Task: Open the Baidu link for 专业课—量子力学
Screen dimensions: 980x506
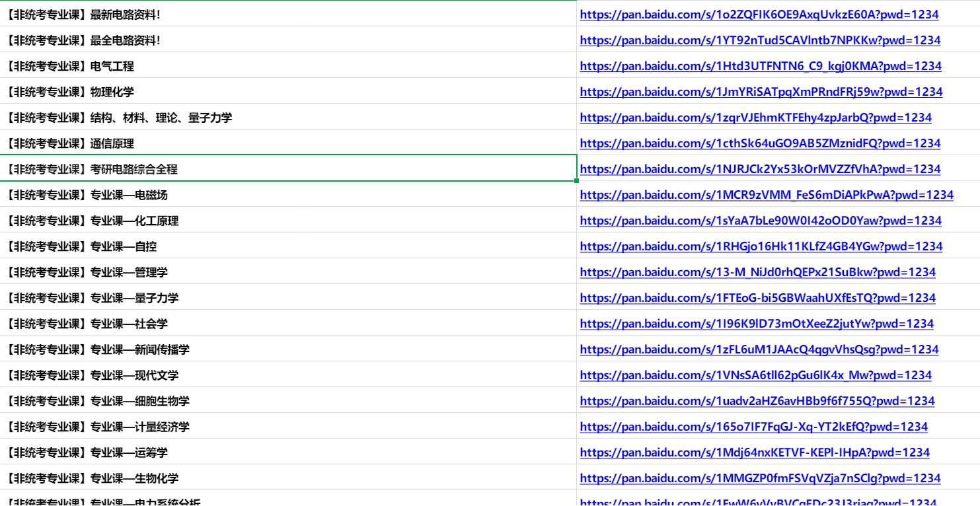Action: coord(758,298)
